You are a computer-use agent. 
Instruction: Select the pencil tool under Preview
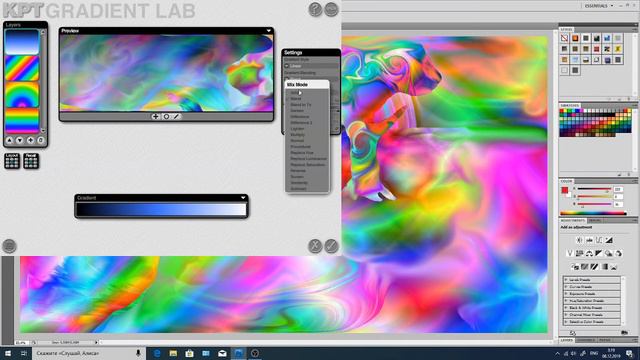[176, 117]
